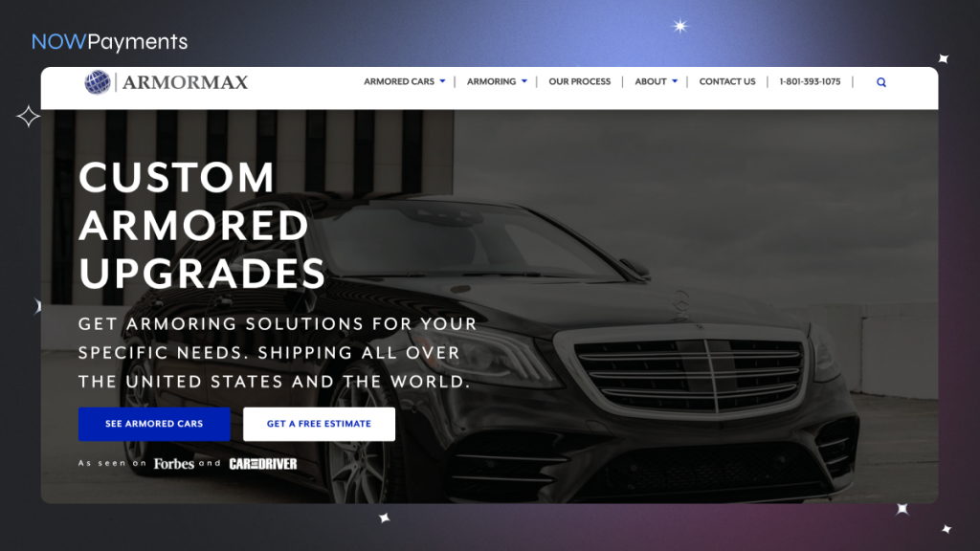The width and height of the screenshot is (980, 551).
Task: Click the See Armored Cars button
Action: pos(154,424)
